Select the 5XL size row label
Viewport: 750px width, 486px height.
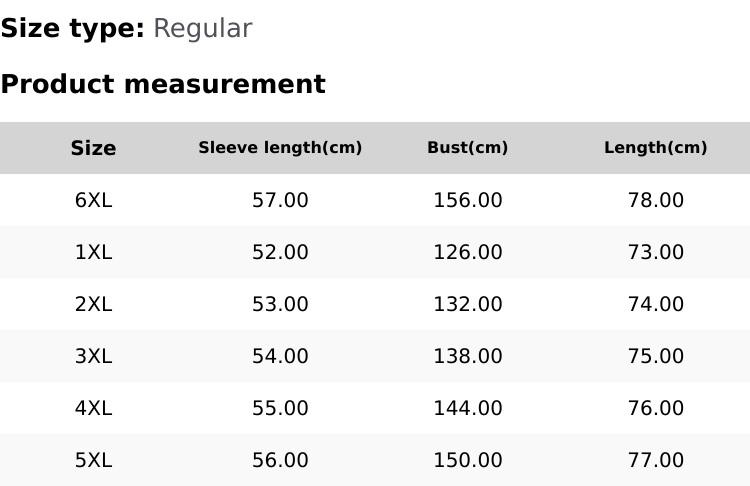coord(93,460)
